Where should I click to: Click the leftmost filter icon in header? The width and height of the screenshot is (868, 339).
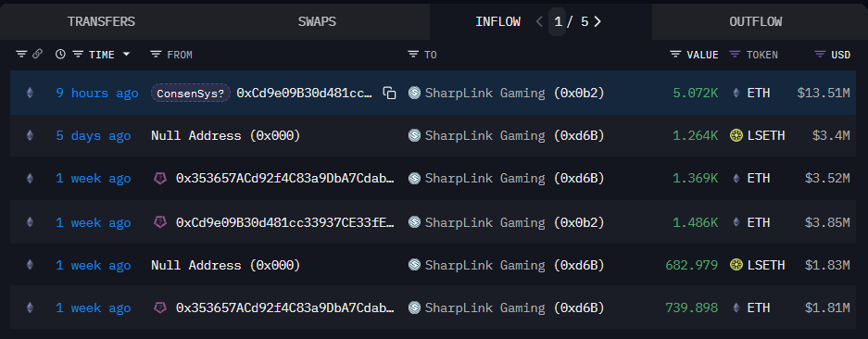click(21, 55)
